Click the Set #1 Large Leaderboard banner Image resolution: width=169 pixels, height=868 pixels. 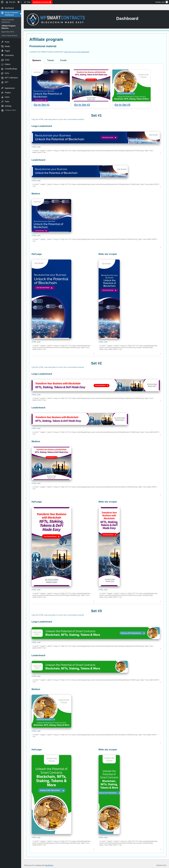point(95,137)
